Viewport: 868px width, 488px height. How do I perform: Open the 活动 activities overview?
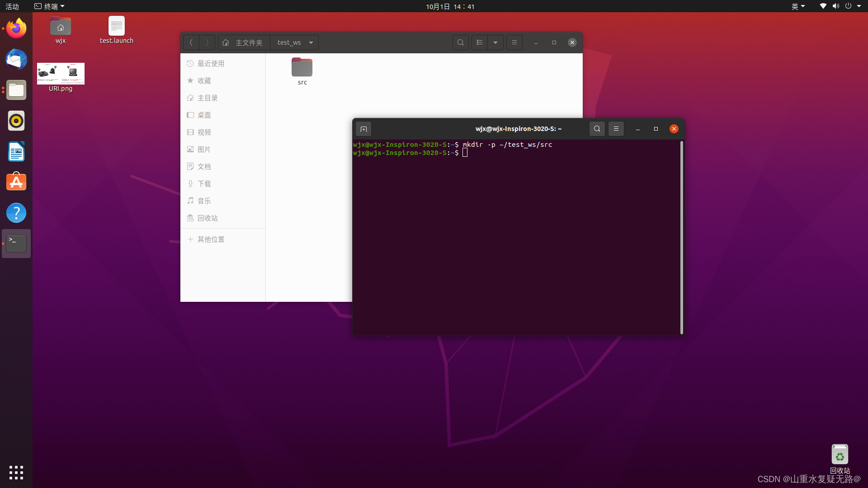(x=12, y=6)
